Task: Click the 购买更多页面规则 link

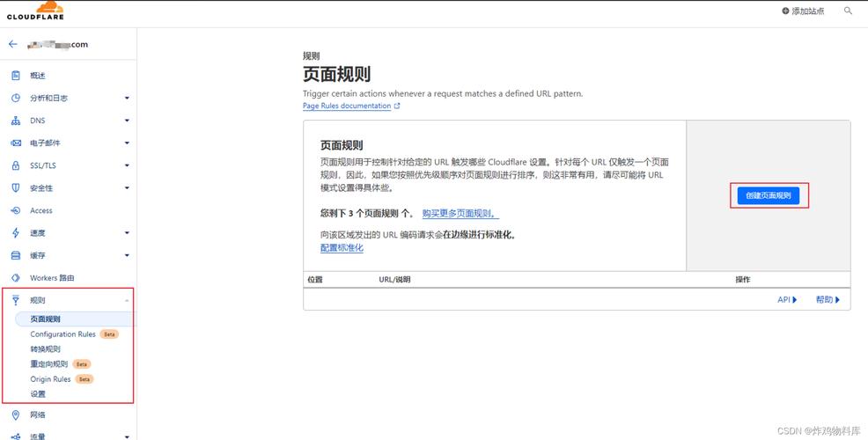Action: pyautogui.click(x=460, y=213)
